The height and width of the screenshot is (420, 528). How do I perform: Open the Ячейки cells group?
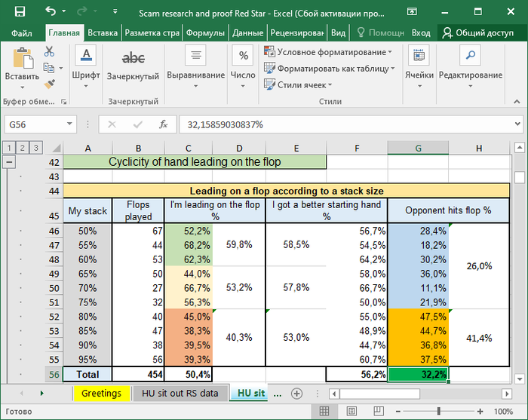[419, 67]
